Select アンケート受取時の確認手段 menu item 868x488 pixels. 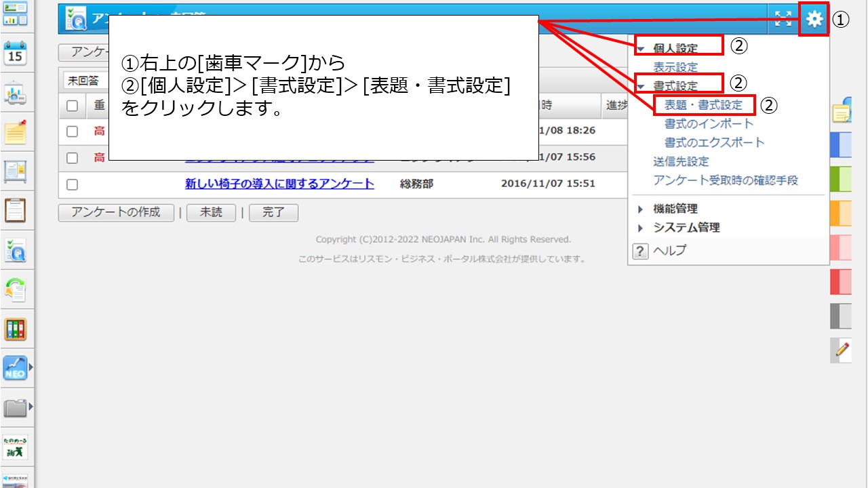(726, 180)
